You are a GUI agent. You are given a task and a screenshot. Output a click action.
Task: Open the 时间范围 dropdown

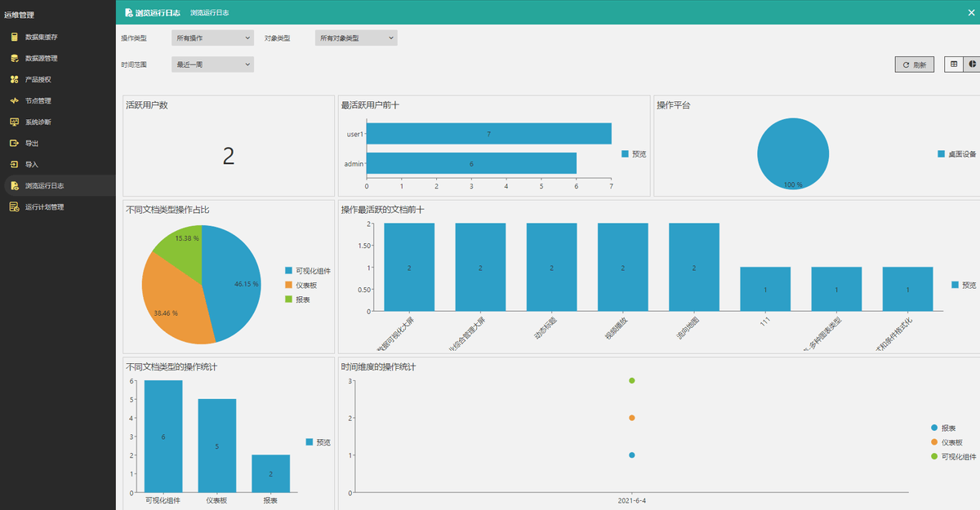pos(213,64)
